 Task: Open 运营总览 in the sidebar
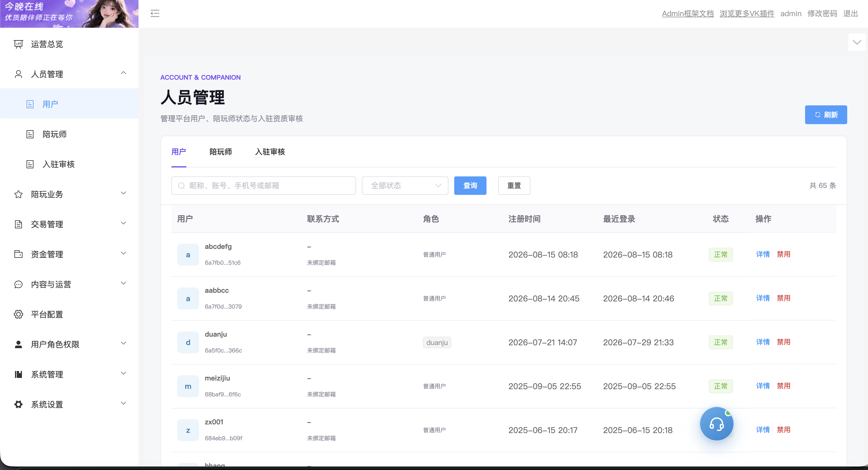(x=69, y=44)
